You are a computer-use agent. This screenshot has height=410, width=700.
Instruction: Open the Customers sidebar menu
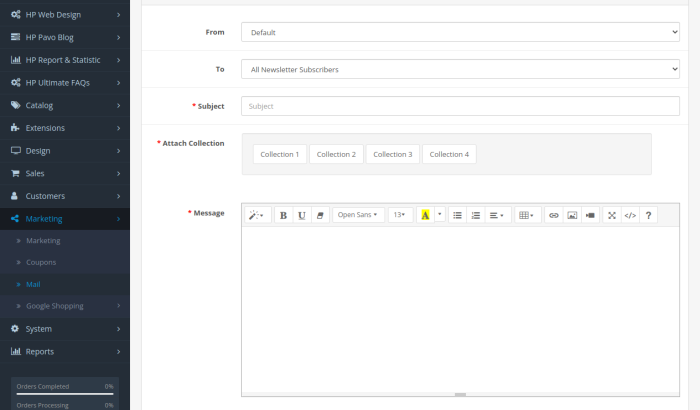[x=65, y=196]
